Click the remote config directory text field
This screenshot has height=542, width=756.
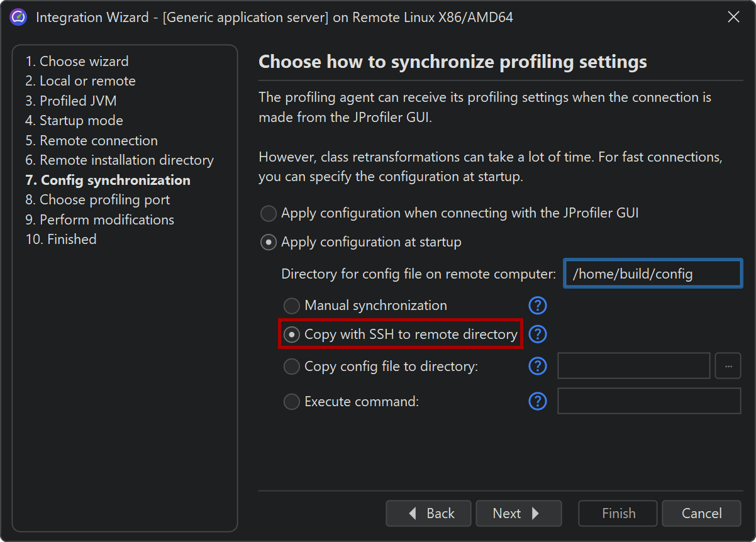[x=653, y=274]
